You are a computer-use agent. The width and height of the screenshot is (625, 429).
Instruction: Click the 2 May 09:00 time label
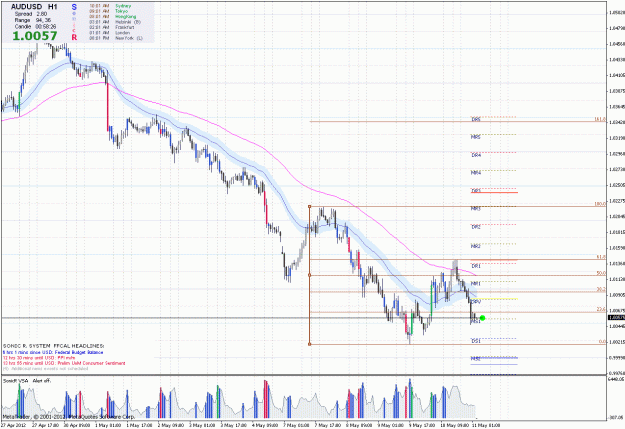(171, 426)
